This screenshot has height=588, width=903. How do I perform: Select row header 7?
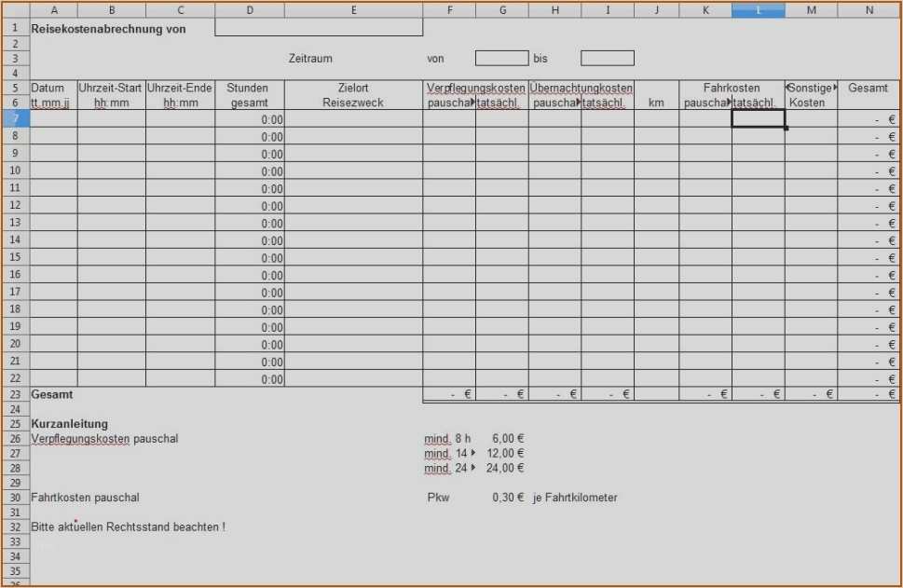14,119
